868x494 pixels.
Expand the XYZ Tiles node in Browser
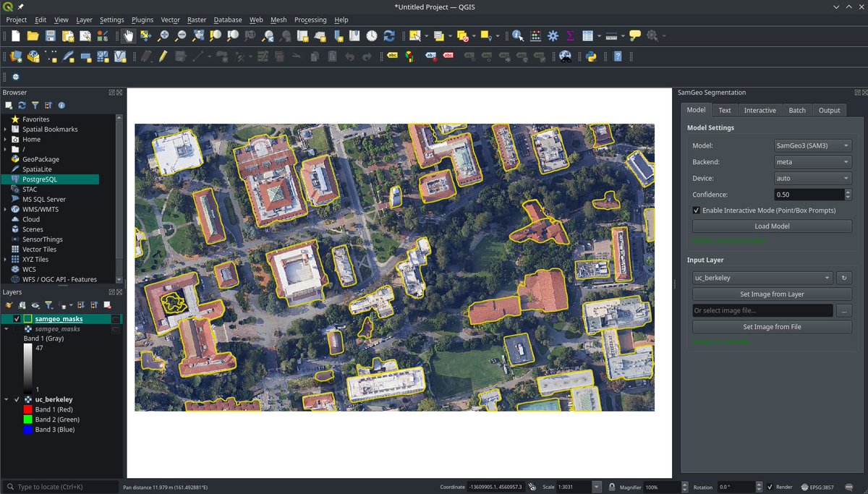point(6,259)
